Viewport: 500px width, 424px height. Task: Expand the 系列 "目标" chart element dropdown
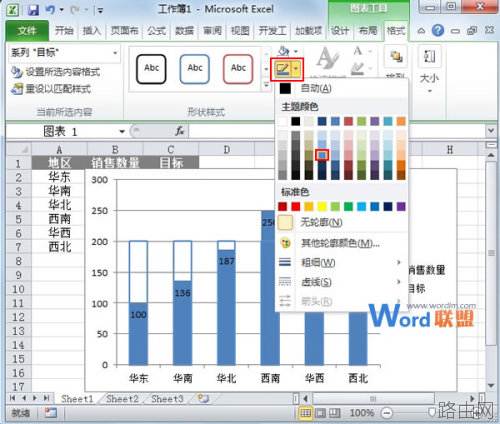115,53
